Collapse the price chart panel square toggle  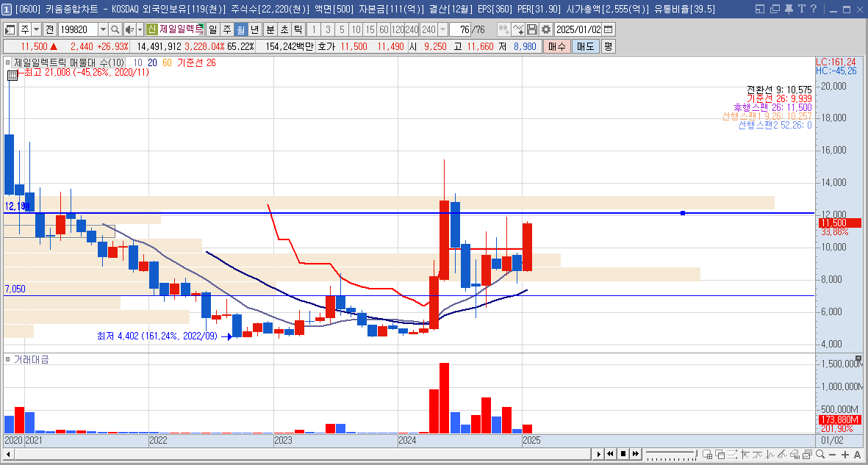7,62
